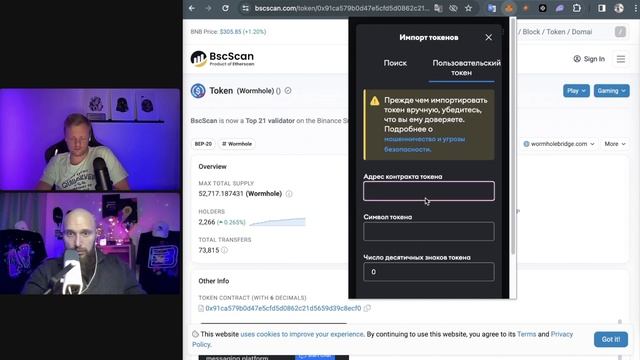Click the Top 21 validator announcement text
The height and width of the screenshot is (360, 640).
point(270,121)
